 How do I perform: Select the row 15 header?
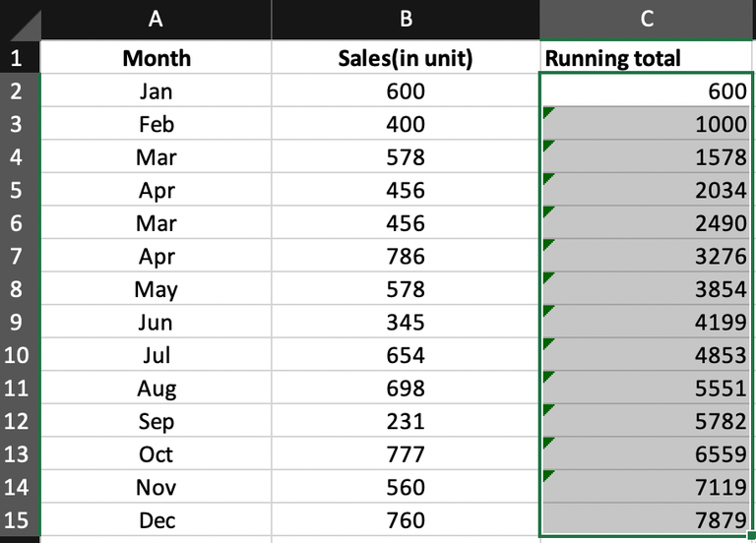[x=19, y=519]
